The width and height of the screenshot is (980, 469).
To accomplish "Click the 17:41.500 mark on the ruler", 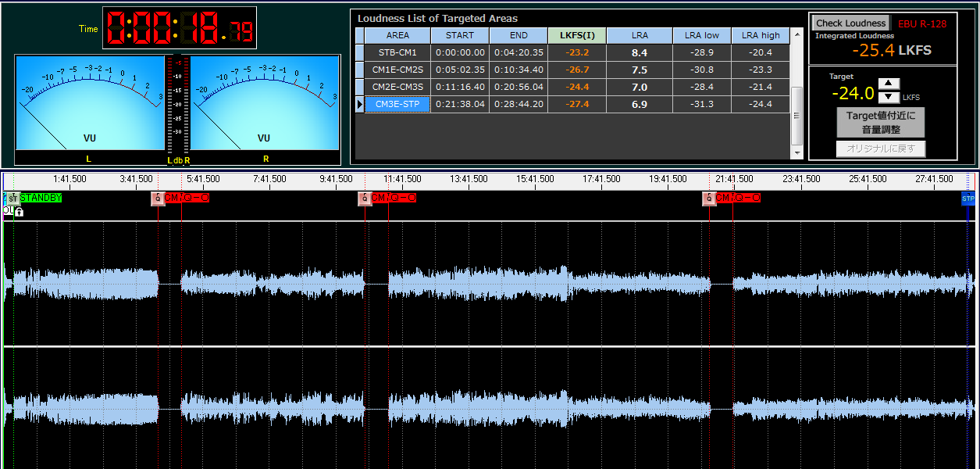I will coord(602,179).
